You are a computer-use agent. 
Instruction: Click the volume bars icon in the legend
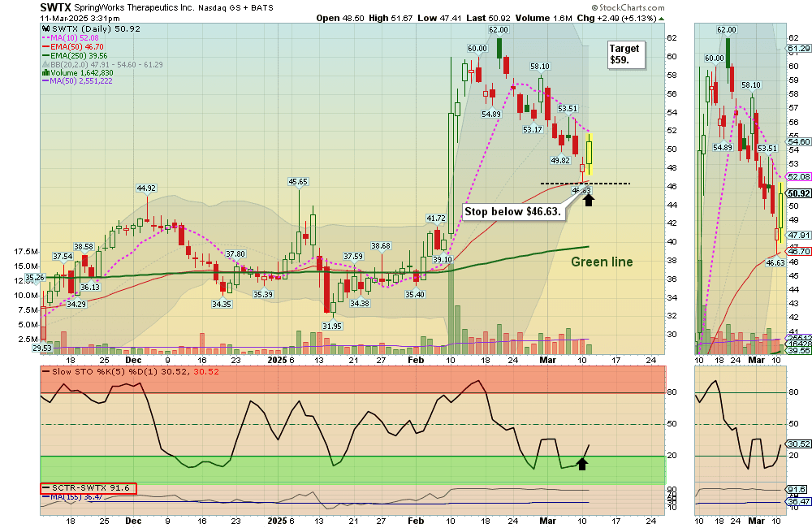45,73
